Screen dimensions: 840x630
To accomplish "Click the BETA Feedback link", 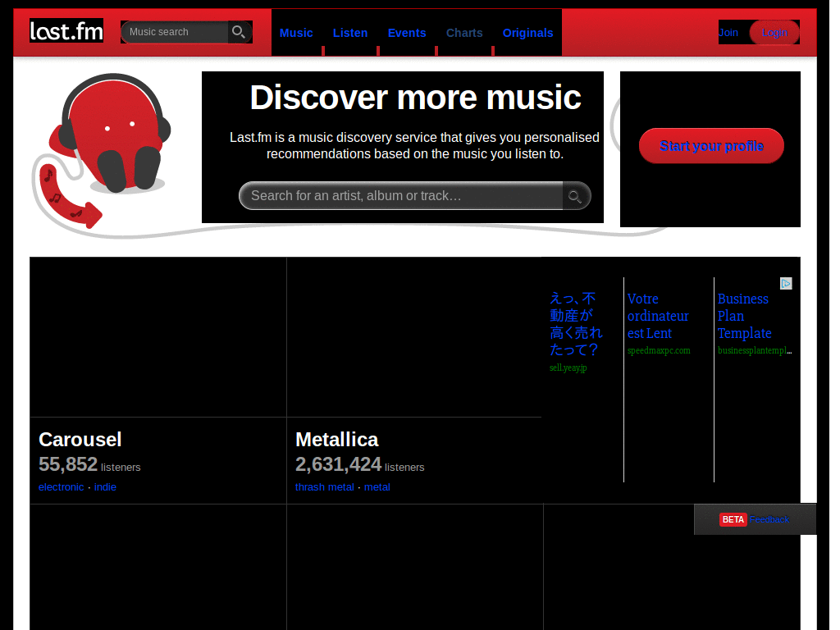I will (755, 519).
